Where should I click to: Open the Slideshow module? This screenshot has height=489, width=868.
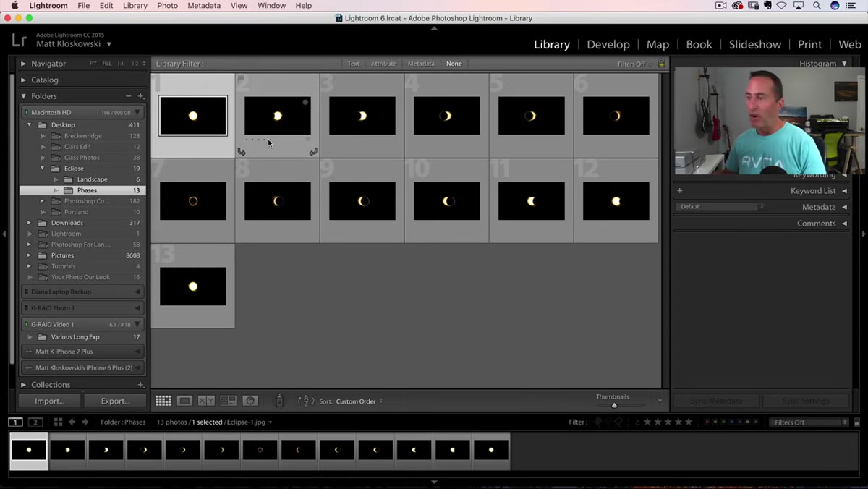coord(755,44)
